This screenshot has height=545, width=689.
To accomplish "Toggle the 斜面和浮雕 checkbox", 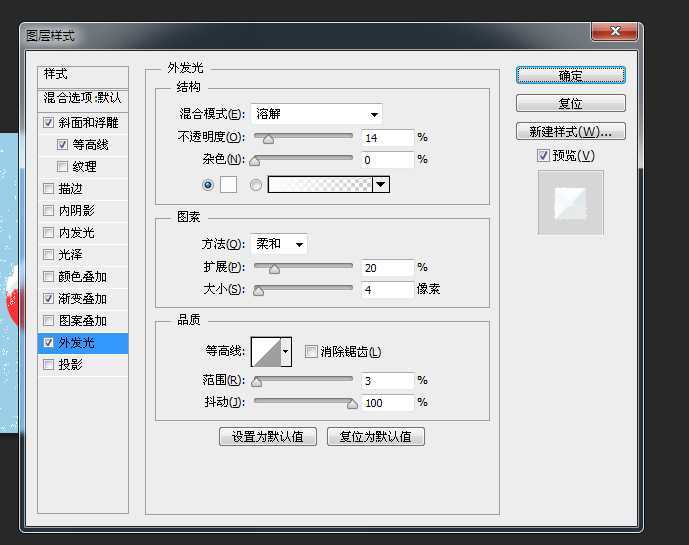I will tap(49, 123).
